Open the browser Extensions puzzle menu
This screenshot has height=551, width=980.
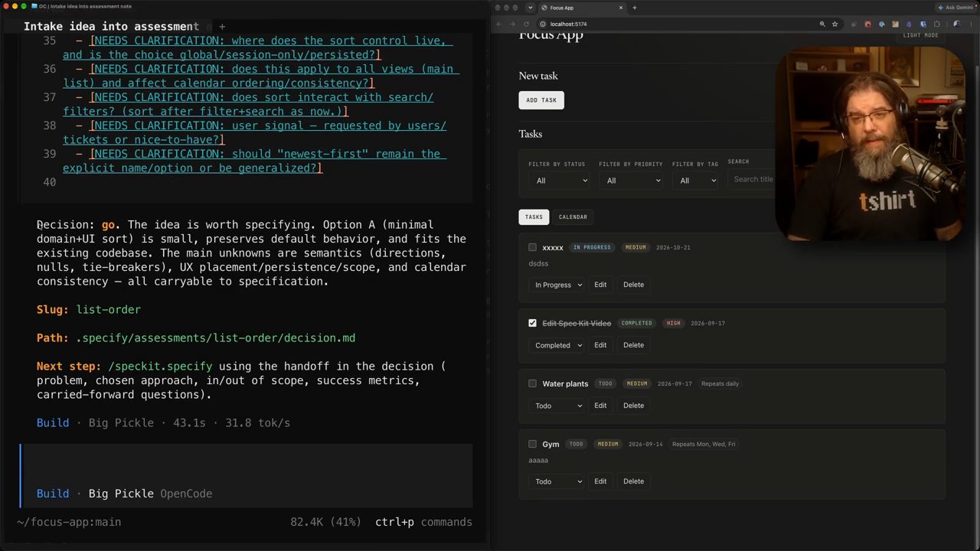coord(936,24)
